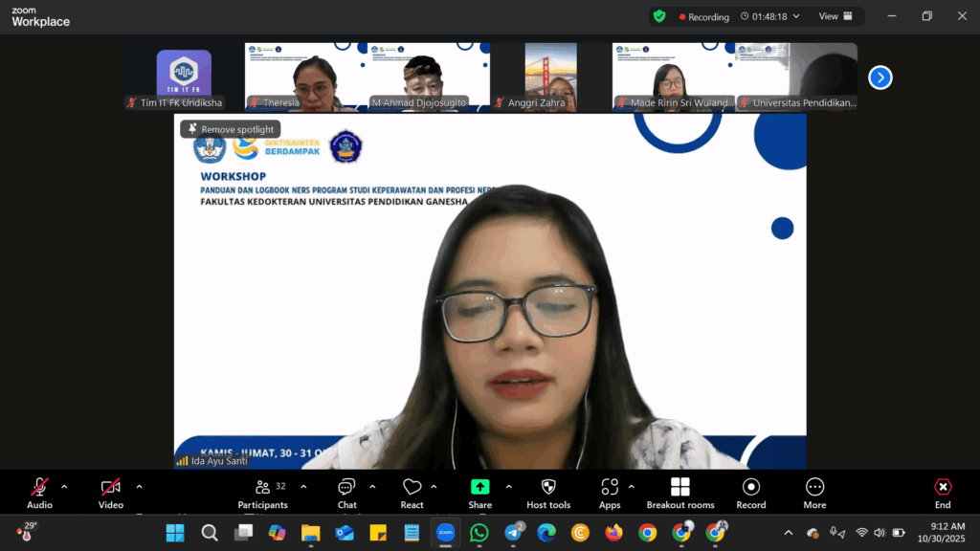
Task: Open Breakout rooms
Action: (679, 488)
